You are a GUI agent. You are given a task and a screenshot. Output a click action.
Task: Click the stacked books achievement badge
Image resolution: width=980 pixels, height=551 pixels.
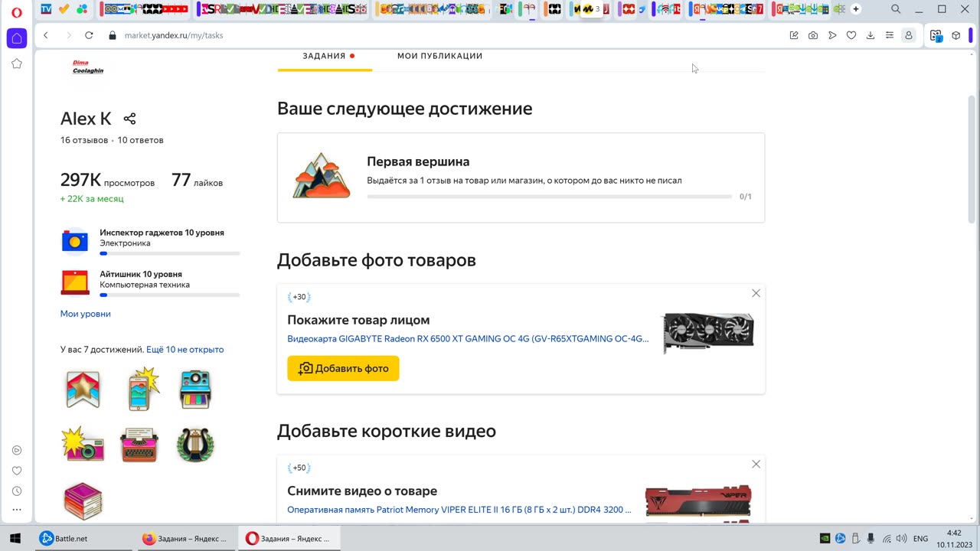click(83, 501)
